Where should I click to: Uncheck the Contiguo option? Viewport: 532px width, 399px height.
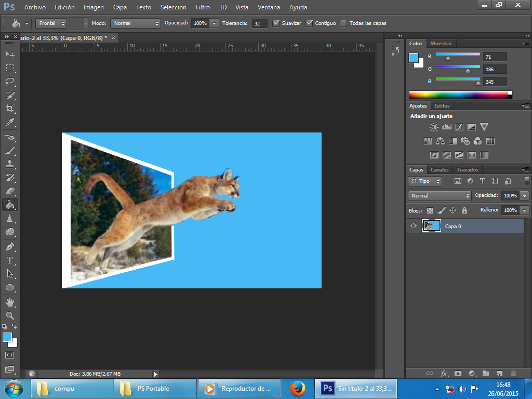pos(310,23)
